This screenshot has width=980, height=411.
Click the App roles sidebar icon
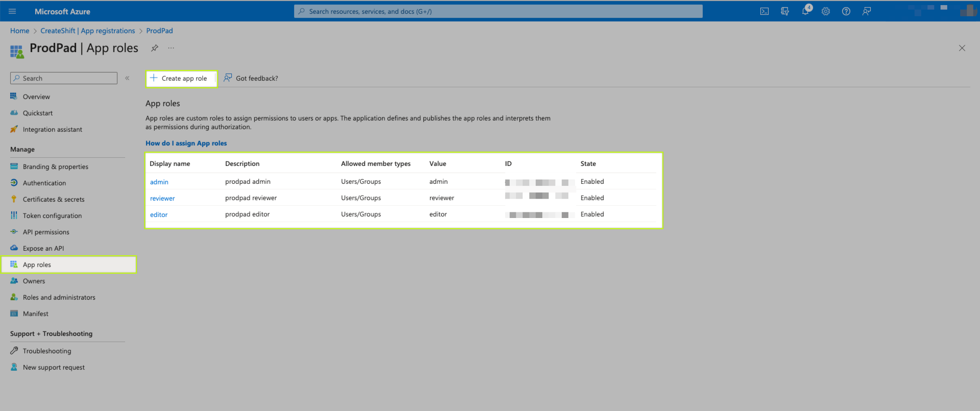(14, 264)
